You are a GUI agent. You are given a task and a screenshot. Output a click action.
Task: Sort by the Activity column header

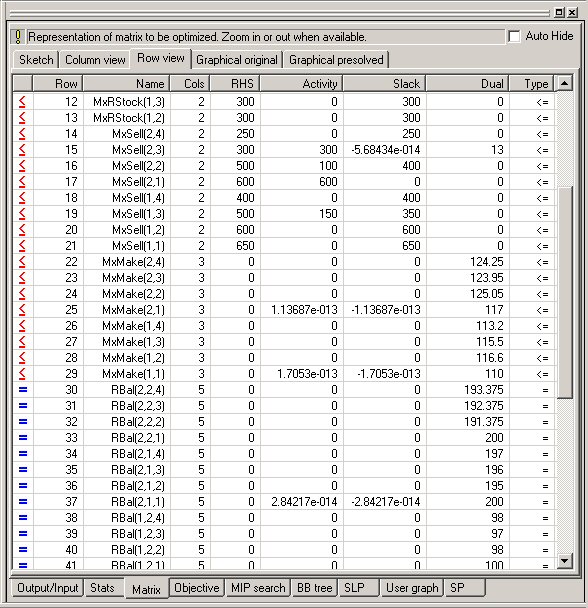tap(301, 83)
